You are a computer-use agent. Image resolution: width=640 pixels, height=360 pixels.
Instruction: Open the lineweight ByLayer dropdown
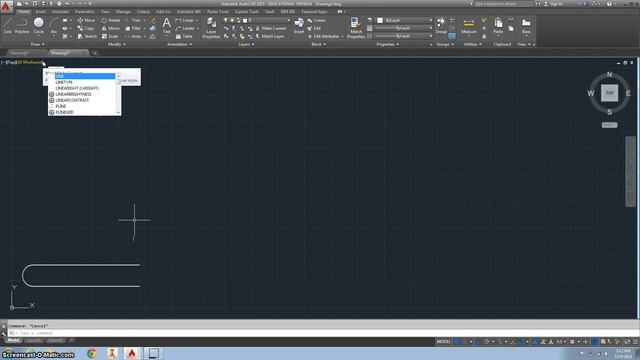(404, 28)
